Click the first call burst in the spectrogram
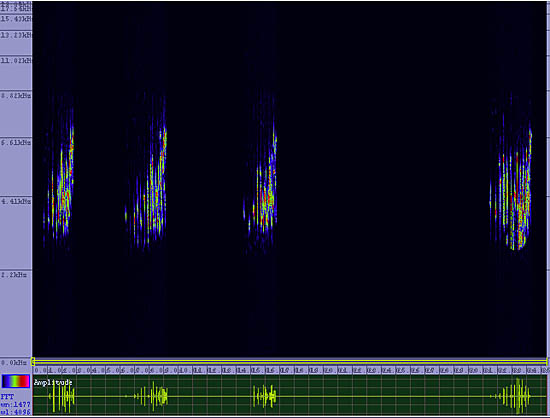 click(x=60, y=175)
